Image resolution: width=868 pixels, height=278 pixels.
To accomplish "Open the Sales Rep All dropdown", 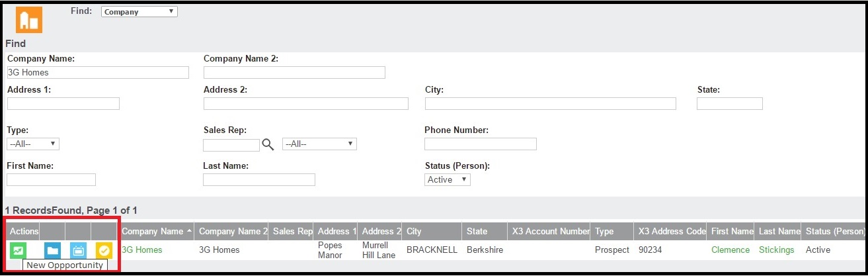I will pyautogui.click(x=319, y=144).
